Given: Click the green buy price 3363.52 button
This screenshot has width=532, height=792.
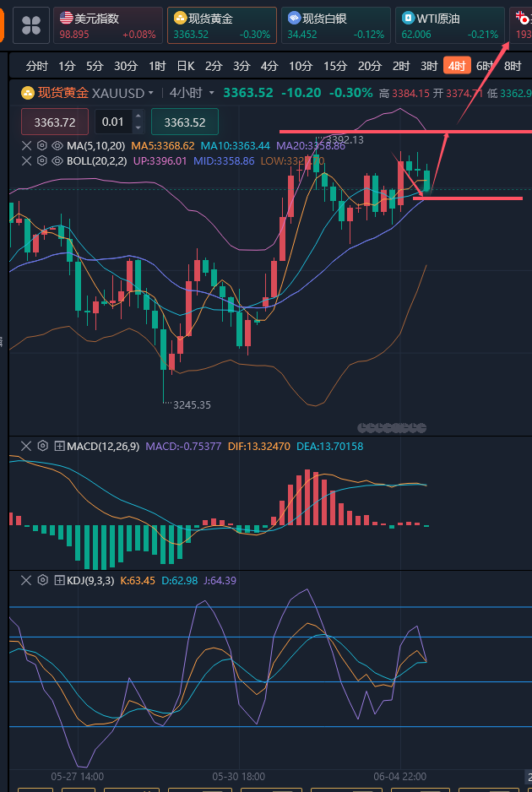Looking at the screenshot, I should pyautogui.click(x=184, y=122).
